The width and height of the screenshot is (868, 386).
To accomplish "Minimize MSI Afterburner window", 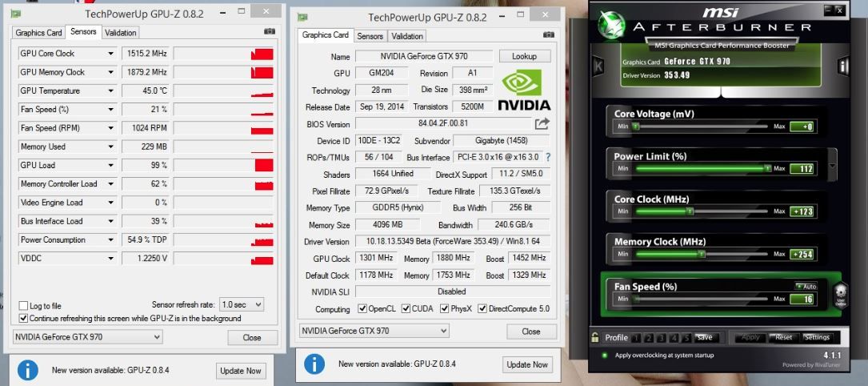I will 828,10.
